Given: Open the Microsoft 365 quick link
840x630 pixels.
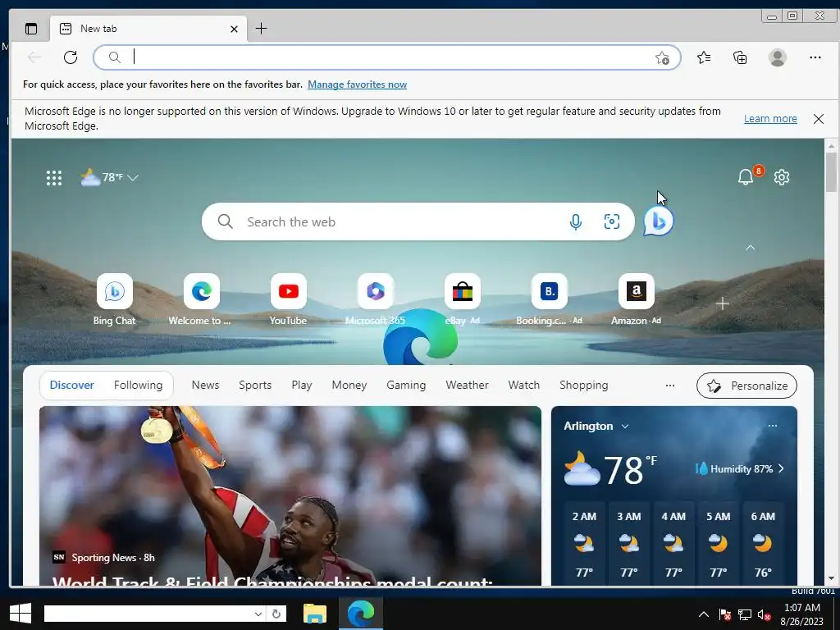Looking at the screenshot, I should click(376, 300).
